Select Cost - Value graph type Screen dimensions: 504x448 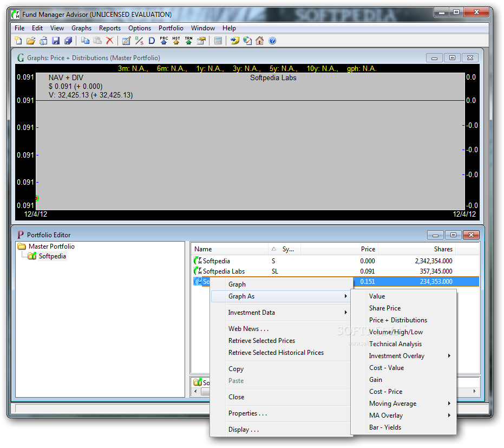[403, 368]
